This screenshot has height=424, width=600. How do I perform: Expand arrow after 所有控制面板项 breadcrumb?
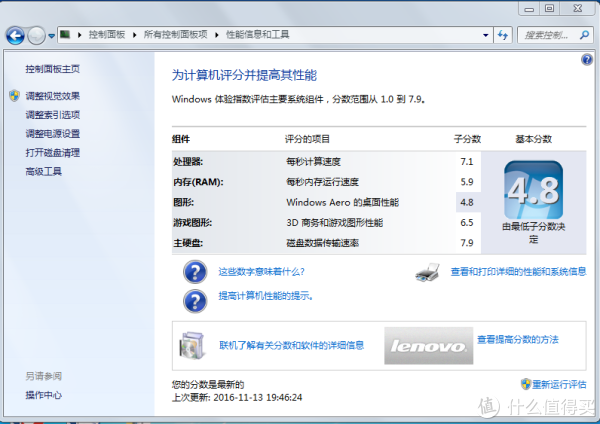(217, 35)
